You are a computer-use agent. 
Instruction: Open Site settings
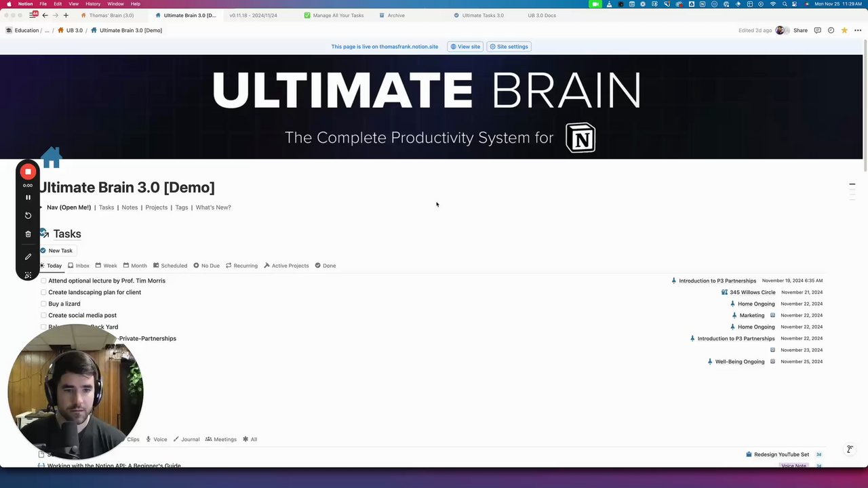509,47
